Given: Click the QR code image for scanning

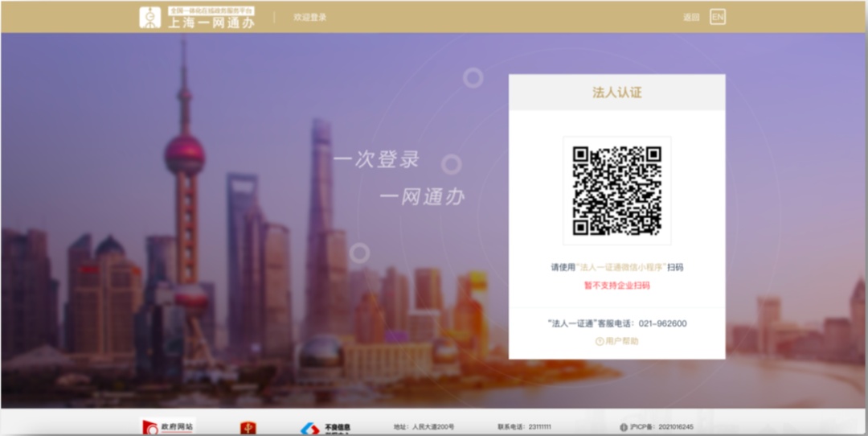Looking at the screenshot, I should coord(616,191).
